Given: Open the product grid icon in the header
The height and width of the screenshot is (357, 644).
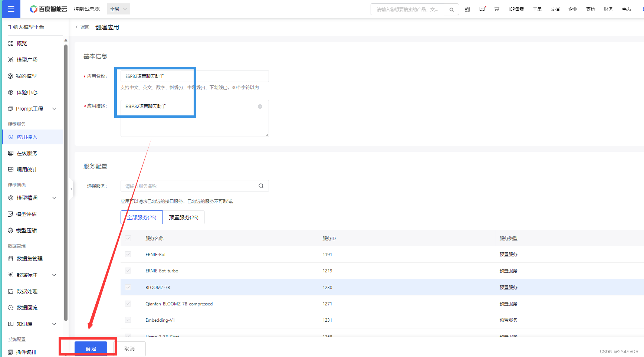Looking at the screenshot, I should point(467,9).
